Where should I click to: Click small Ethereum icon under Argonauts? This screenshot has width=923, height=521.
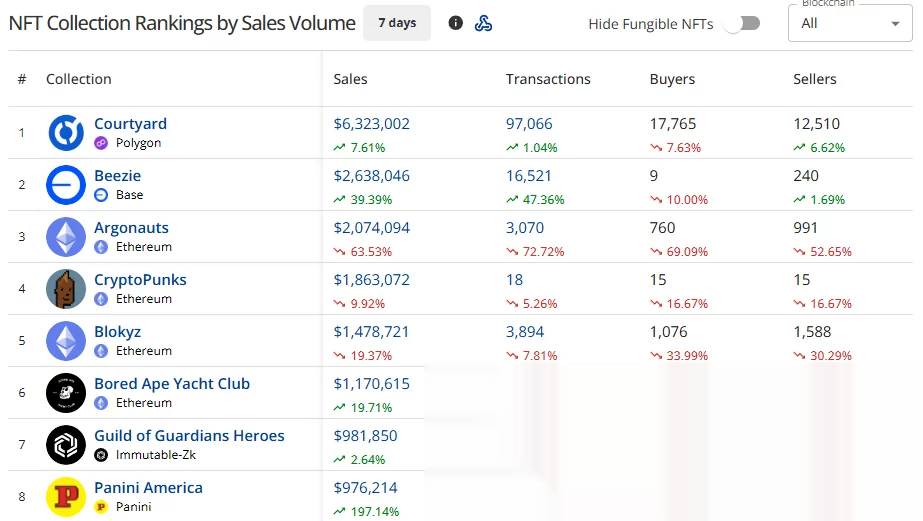pyautogui.click(x=101, y=247)
